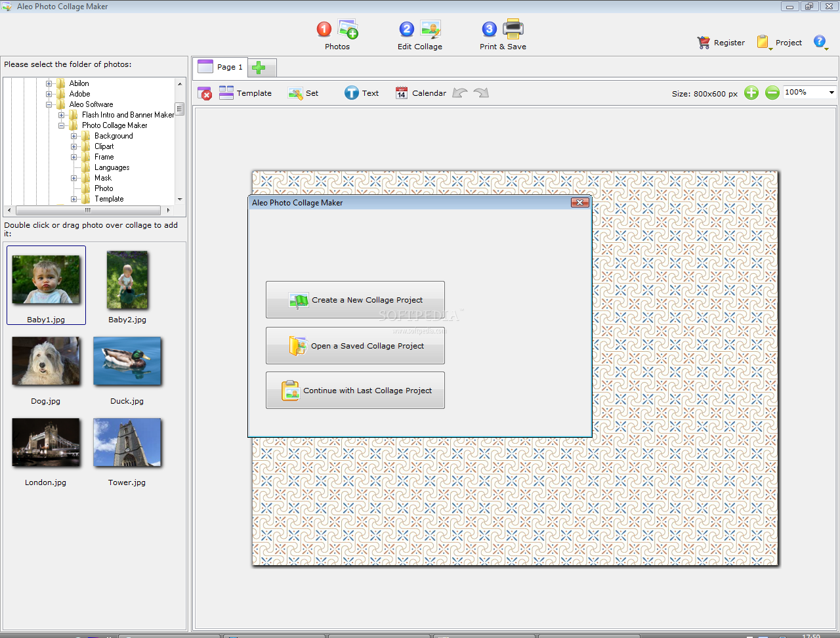Image resolution: width=840 pixels, height=638 pixels.
Task: Insert a Calendar
Action: 421,93
